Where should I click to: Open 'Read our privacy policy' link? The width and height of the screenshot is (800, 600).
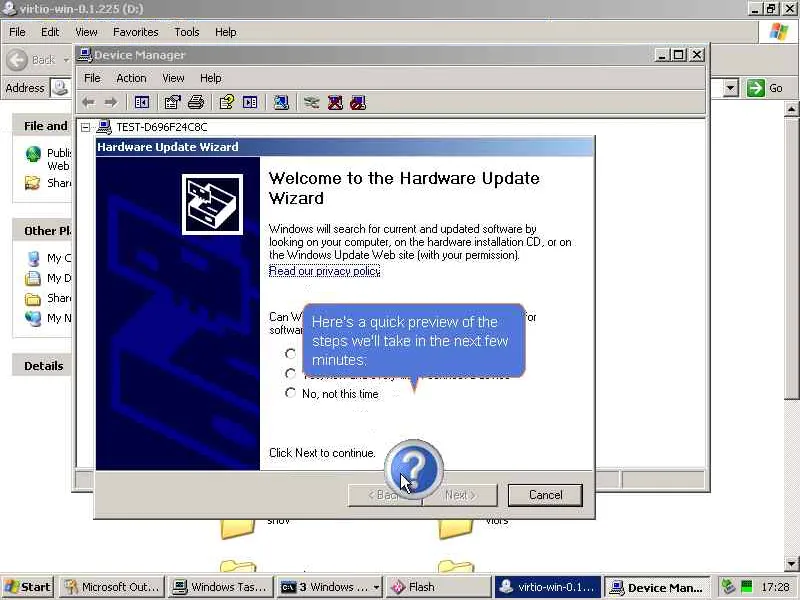324,271
